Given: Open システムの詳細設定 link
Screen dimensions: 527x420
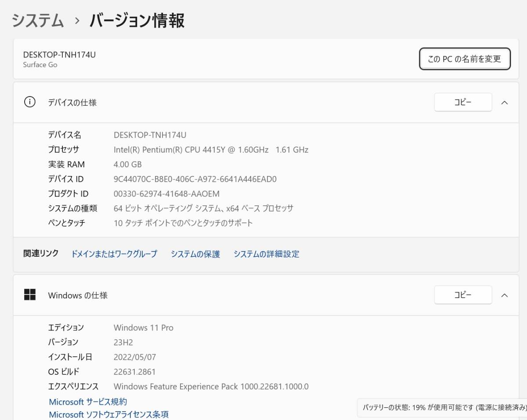Looking at the screenshot, I should click(266, 254).
